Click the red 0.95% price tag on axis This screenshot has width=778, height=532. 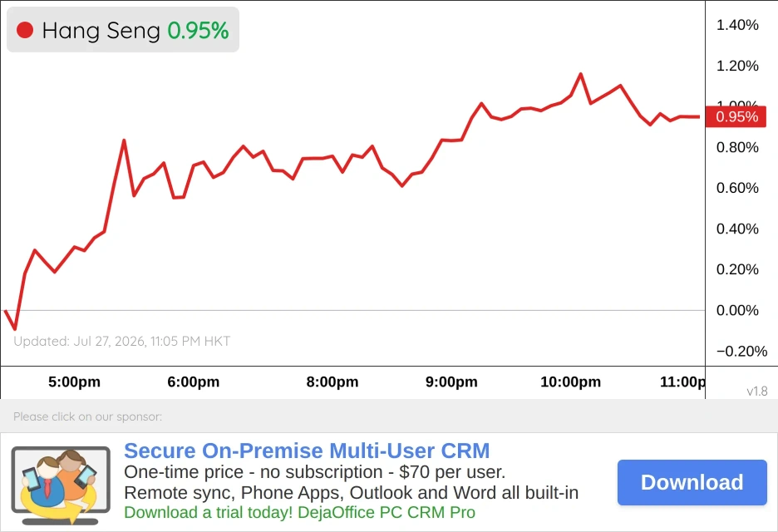pyautogui.click(x=736, y=116)
